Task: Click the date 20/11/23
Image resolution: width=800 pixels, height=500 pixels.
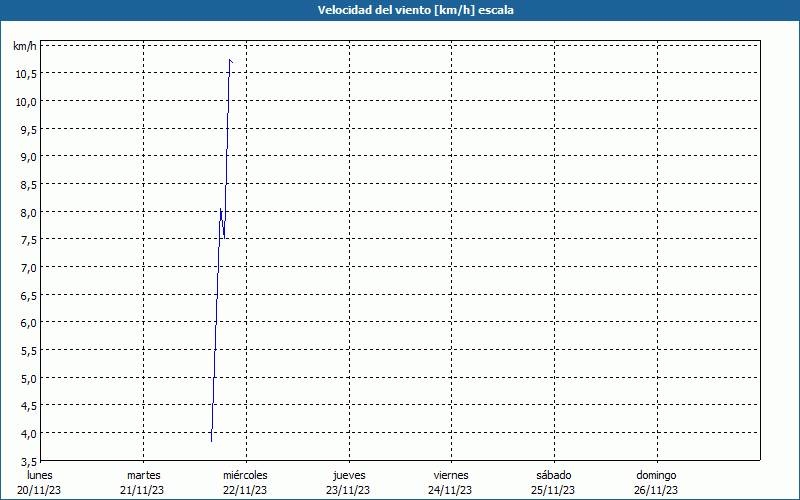Action: [x=39, y=490]
